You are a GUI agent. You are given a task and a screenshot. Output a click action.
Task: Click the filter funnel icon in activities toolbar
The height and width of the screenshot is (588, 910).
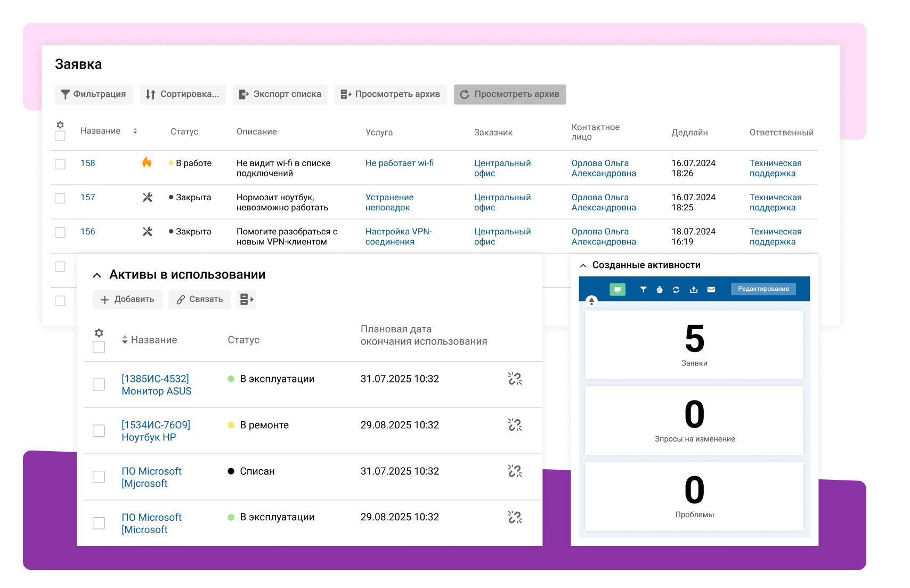643,289
